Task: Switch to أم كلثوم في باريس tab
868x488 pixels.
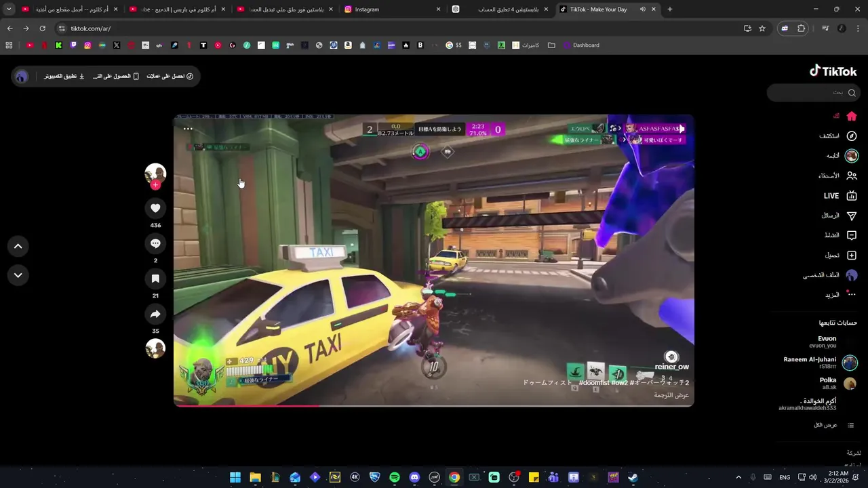Action: coord(176,9)
